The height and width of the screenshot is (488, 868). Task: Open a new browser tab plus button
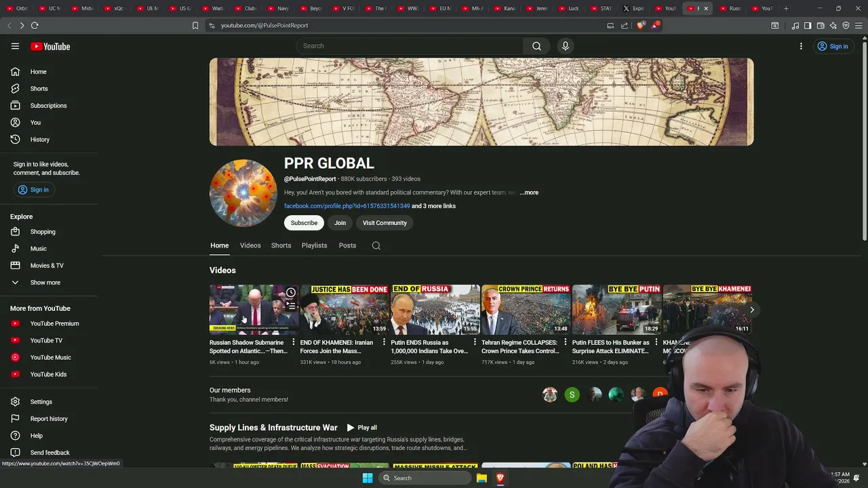[x=786, y=8]
